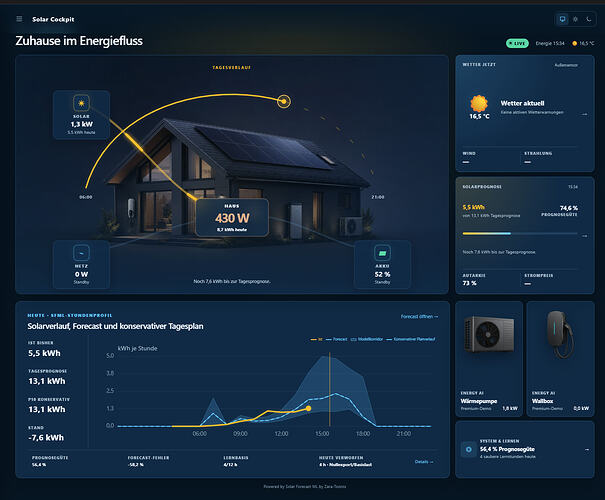This screenshot has height=500, width=605.
Task: Click the yellow end point of the Ist curve
Action: pos(308,408)
